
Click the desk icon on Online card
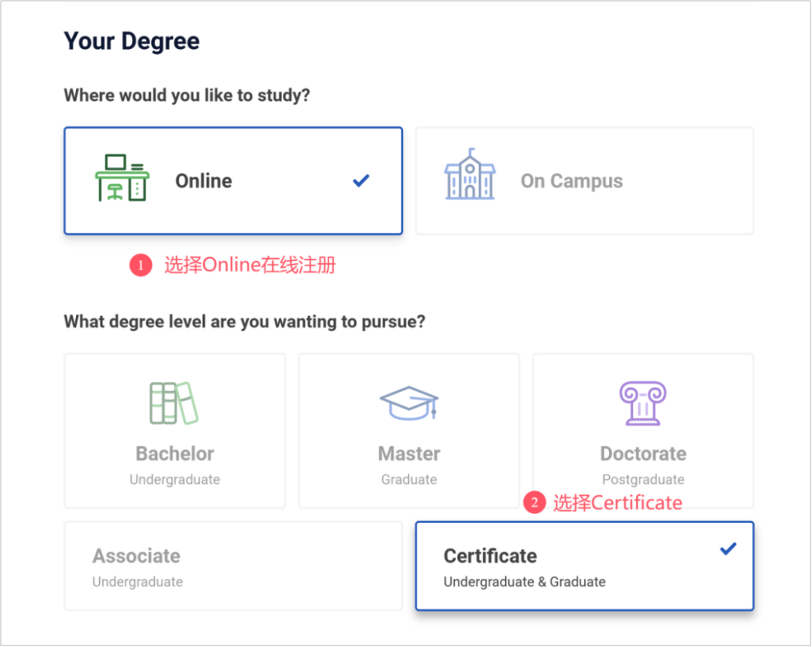(x=122, y=178)
